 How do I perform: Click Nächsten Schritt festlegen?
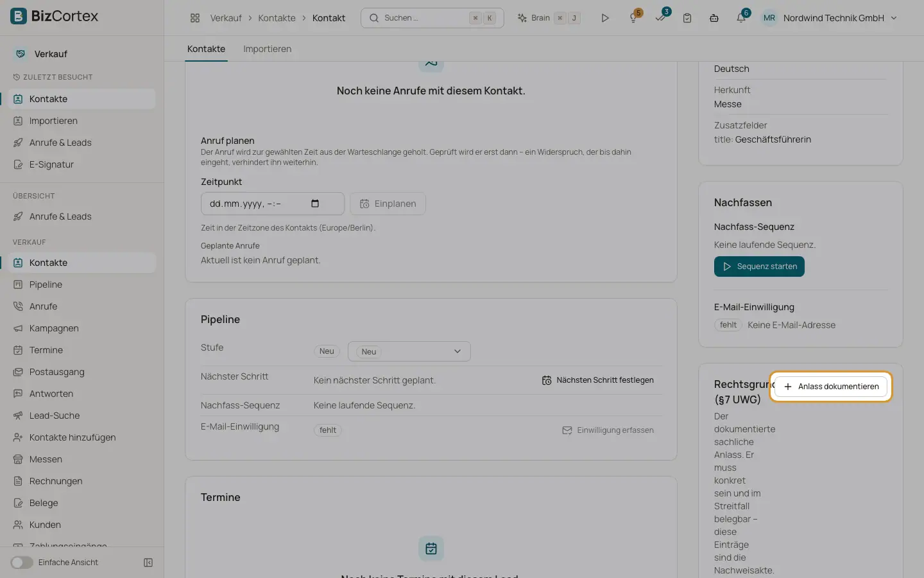click(x=597, y=380)
